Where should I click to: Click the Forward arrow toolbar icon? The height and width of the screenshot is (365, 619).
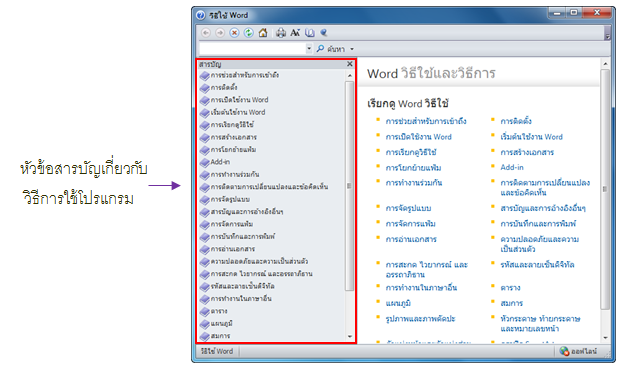coord(220,33)
